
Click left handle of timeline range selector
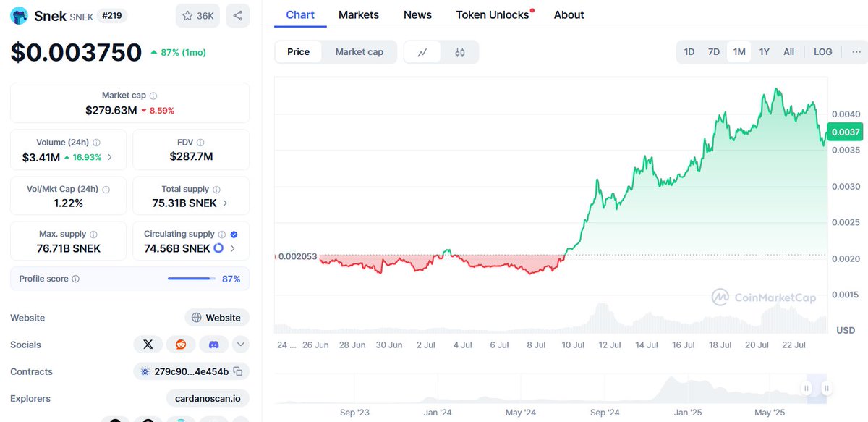[806, 389]
